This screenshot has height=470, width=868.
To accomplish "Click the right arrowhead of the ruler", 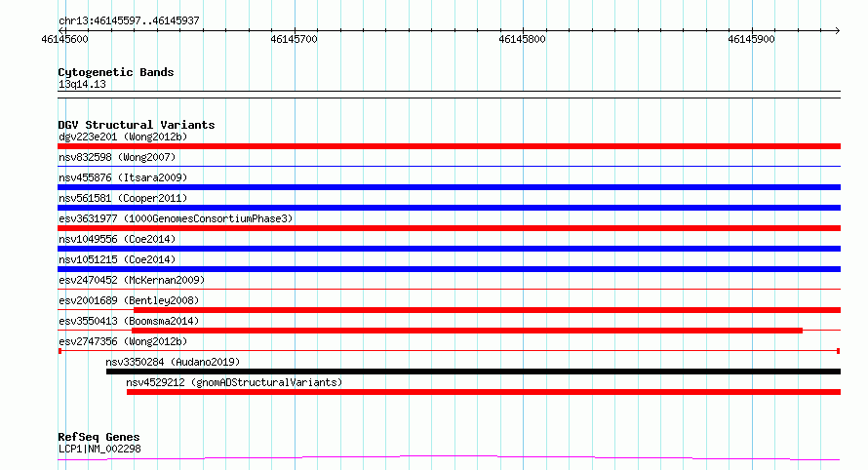I will [837, 30].
